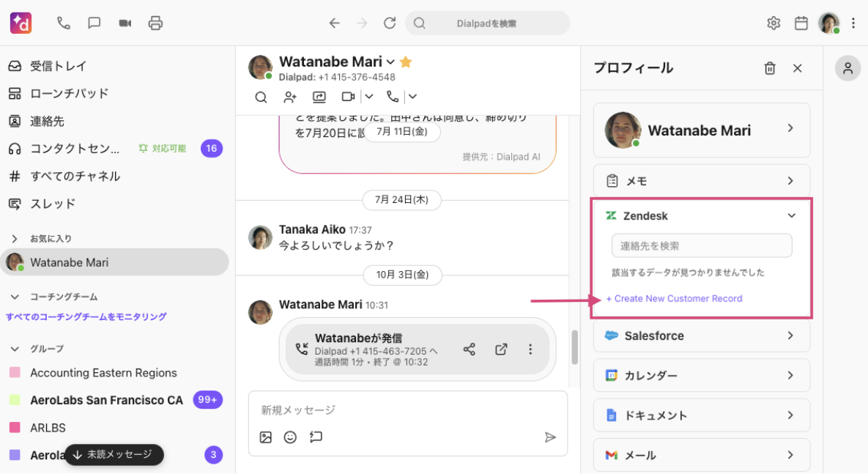
Task: Click the fax printer icon in top bar
Action: (x=155, y=23)
